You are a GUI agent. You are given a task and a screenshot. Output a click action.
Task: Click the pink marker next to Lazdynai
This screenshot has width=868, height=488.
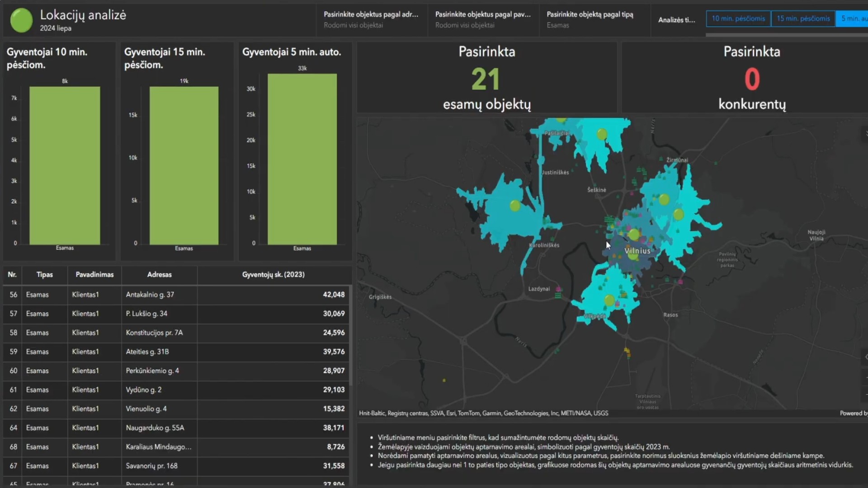coord(559,289)
